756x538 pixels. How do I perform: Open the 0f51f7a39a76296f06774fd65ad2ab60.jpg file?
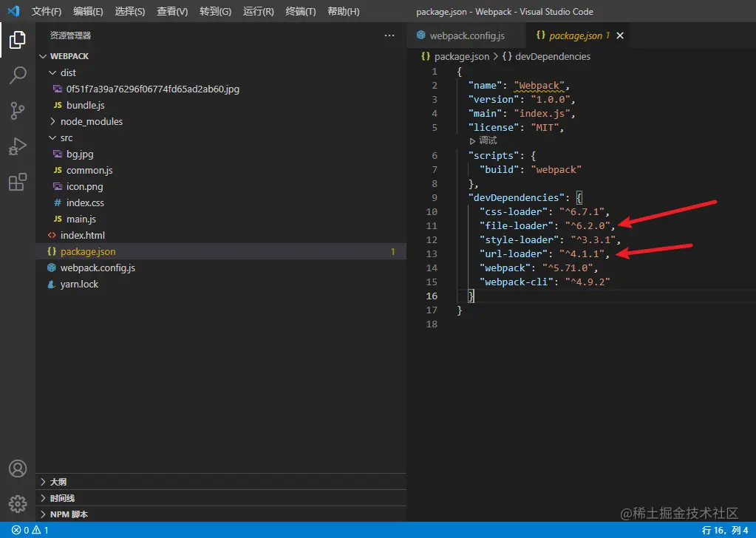tap(153, 89)
